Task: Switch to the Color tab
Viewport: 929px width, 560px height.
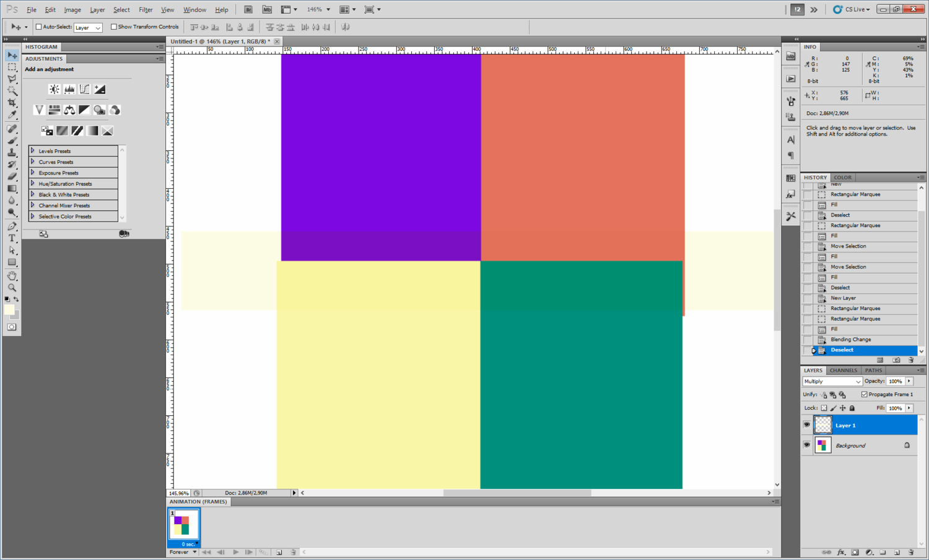Action: pos(842,177)
